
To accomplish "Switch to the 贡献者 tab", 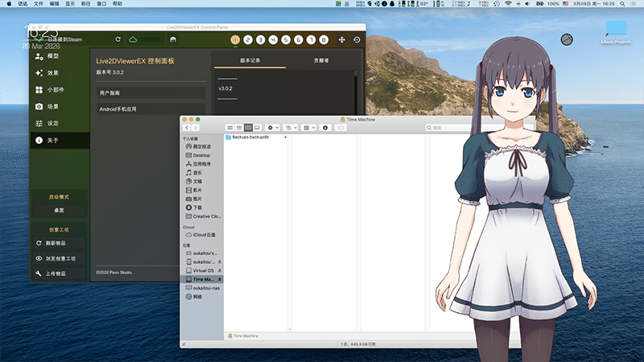I will point(321,60).
